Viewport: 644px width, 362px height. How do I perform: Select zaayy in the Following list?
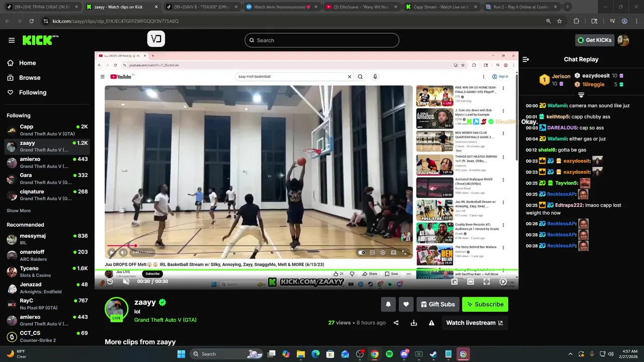point(47,146)
